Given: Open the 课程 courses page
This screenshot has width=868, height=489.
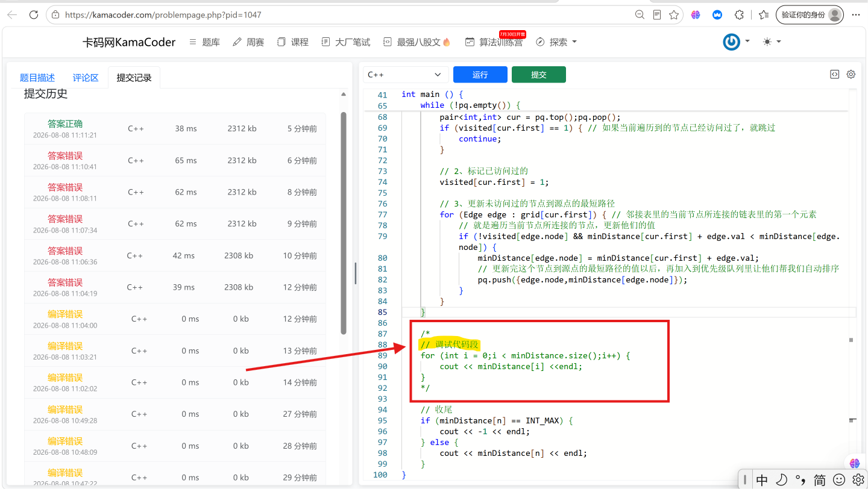Looking at the screenshot, I should [293, 42].
